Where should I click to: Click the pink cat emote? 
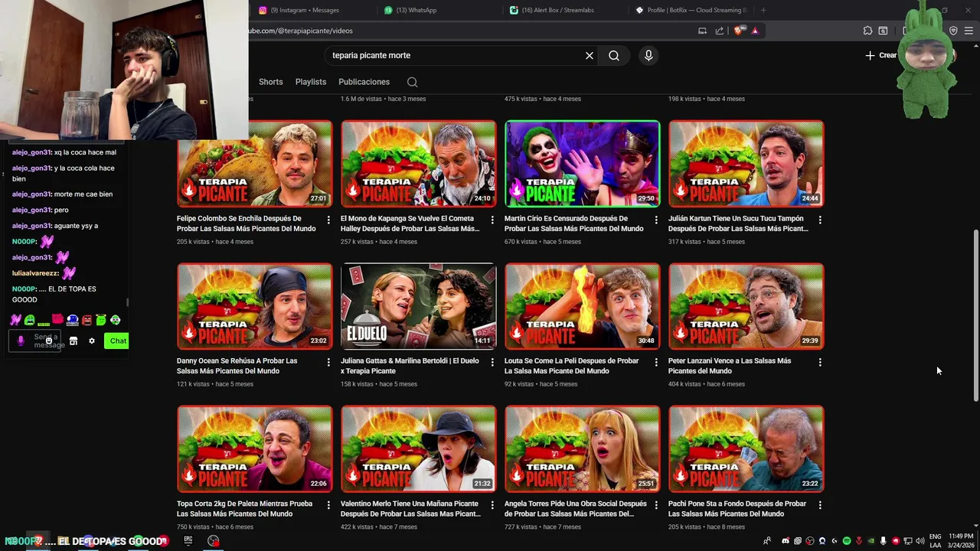[x=58, y=320]
